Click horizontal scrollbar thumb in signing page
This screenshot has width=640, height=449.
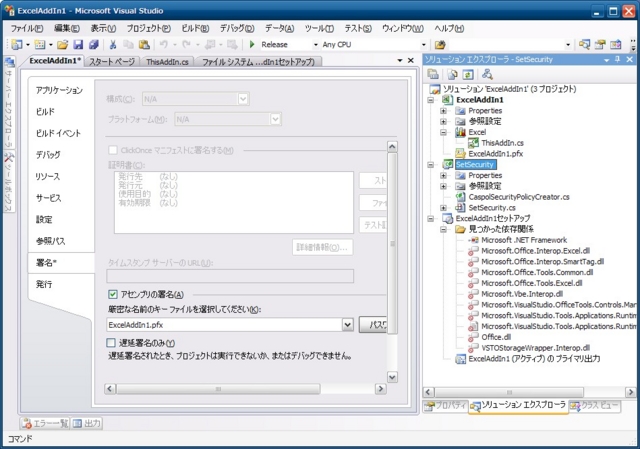point(218,389)
